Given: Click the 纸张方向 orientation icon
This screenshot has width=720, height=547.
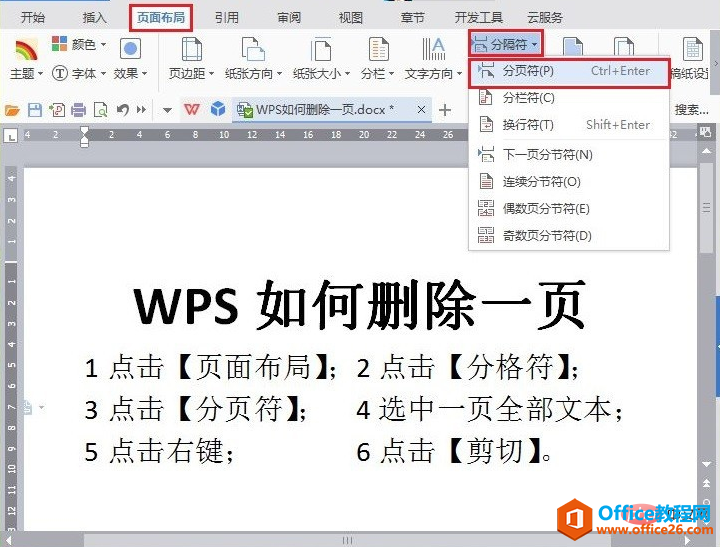Looking at the screenshot, I should (253, 49).
